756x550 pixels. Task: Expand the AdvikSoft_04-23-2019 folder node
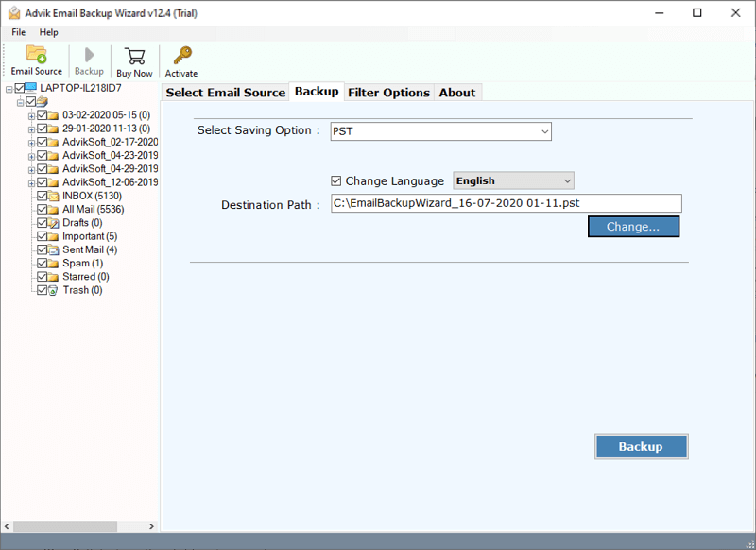[x=31, y=157]
